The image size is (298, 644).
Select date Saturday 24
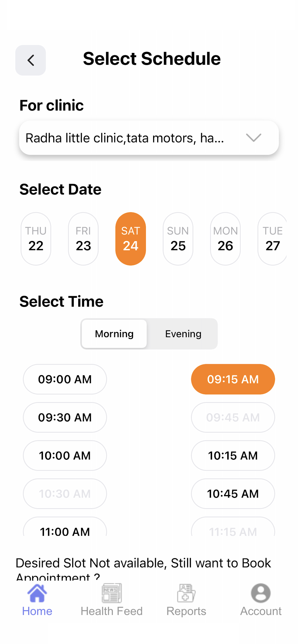pyautogui.click(x=131, y=239)
